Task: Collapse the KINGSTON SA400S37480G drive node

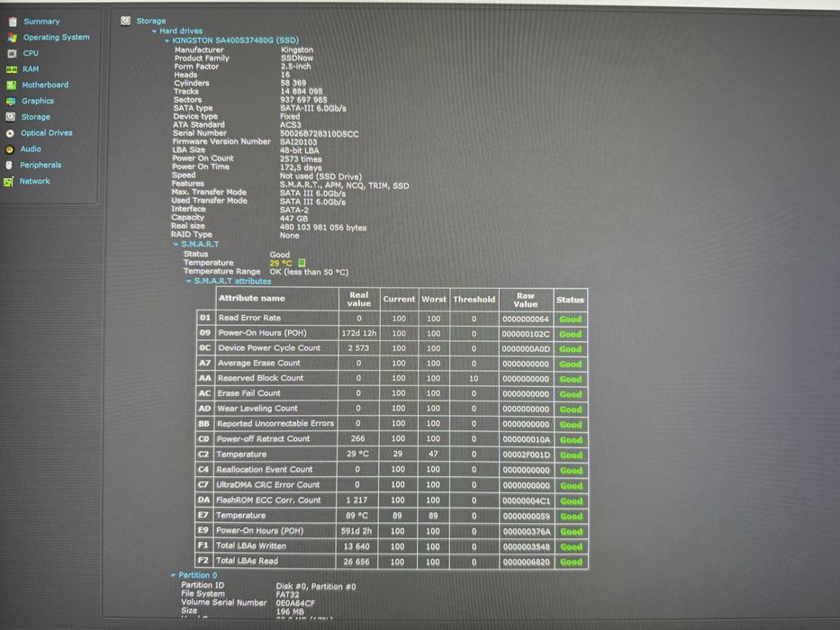Action: tap(167, 40)
